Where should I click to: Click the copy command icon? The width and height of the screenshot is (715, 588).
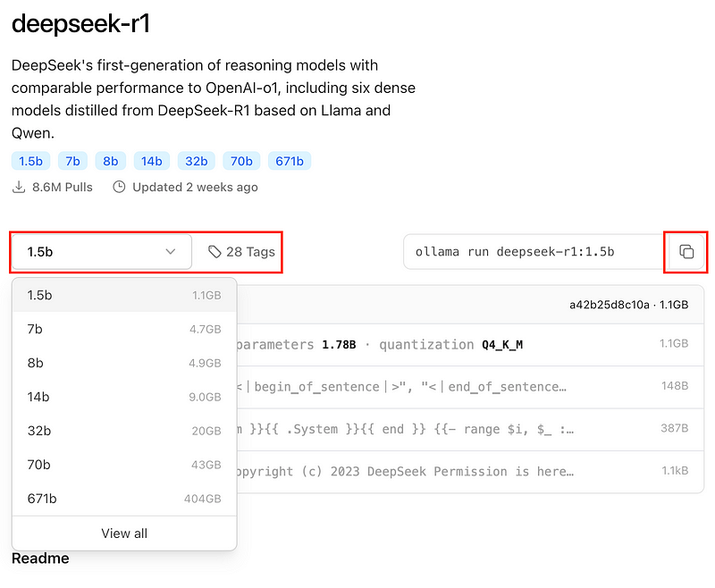tap(686, 252)
